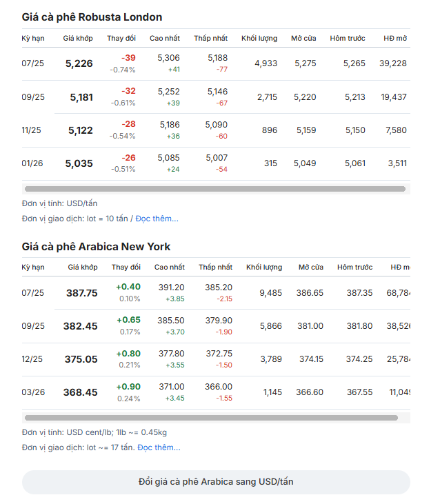Open the Đọc thêm link under Robusta table
Image resolution: width=440 pixels, height=504 pixels.
(x=157, y=219)
